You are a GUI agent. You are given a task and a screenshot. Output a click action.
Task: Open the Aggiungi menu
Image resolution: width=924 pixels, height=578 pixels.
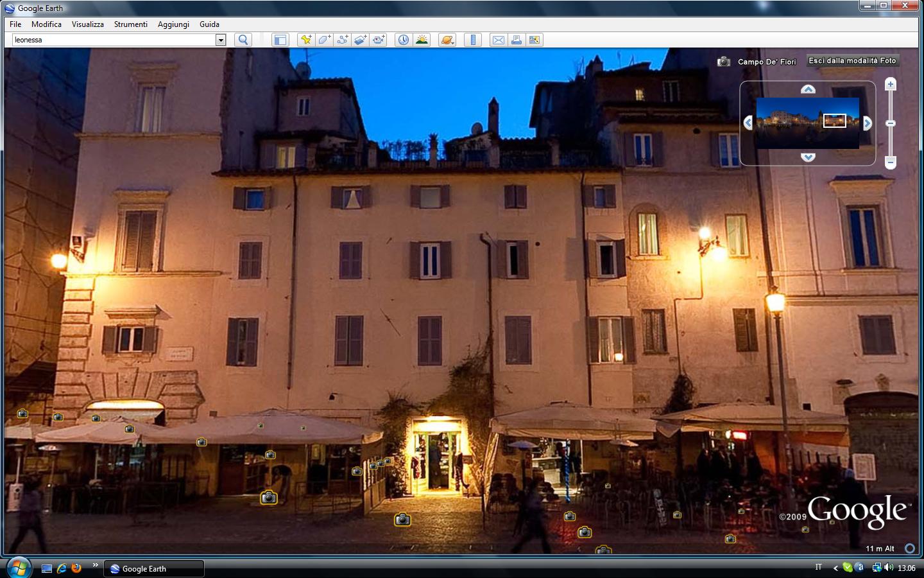173,24
